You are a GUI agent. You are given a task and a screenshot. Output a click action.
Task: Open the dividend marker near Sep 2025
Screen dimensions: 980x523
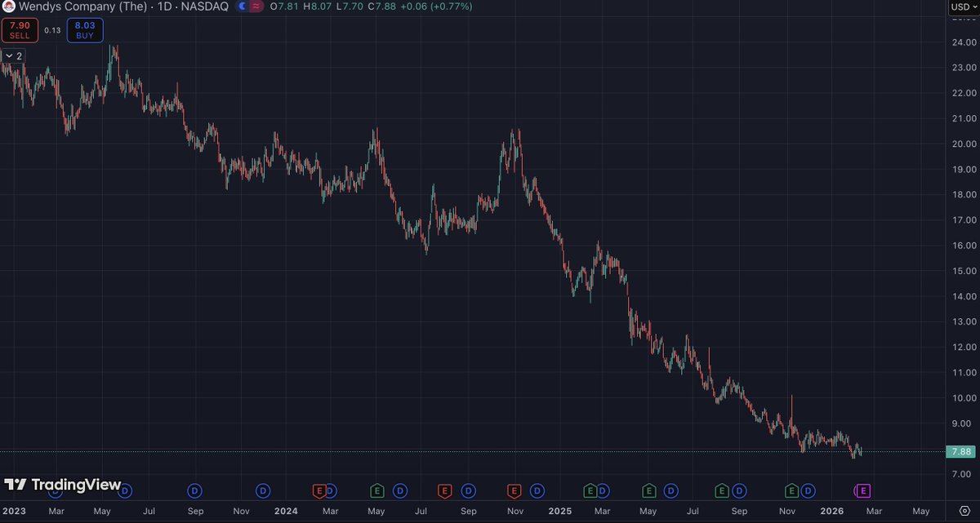(739, 490)
